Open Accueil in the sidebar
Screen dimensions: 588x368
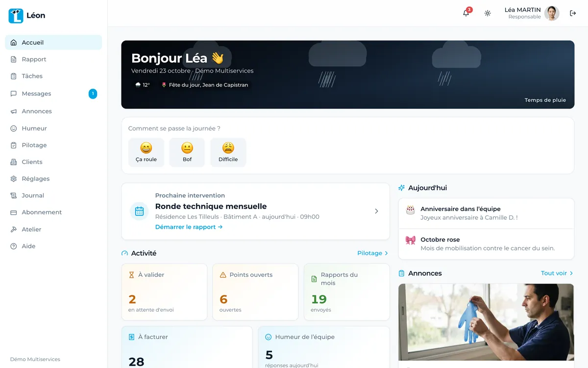pyautogui.click(x=53, y=42)
